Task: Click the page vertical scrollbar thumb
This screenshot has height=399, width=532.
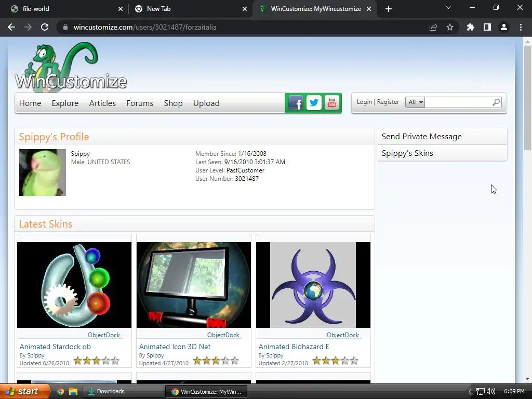Action: (x=527, y=98)
